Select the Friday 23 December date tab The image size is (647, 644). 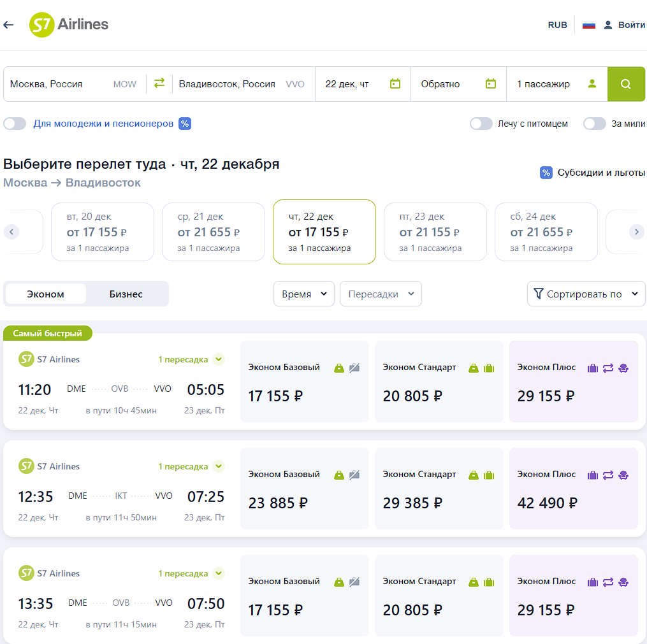(x=435, y=232)
